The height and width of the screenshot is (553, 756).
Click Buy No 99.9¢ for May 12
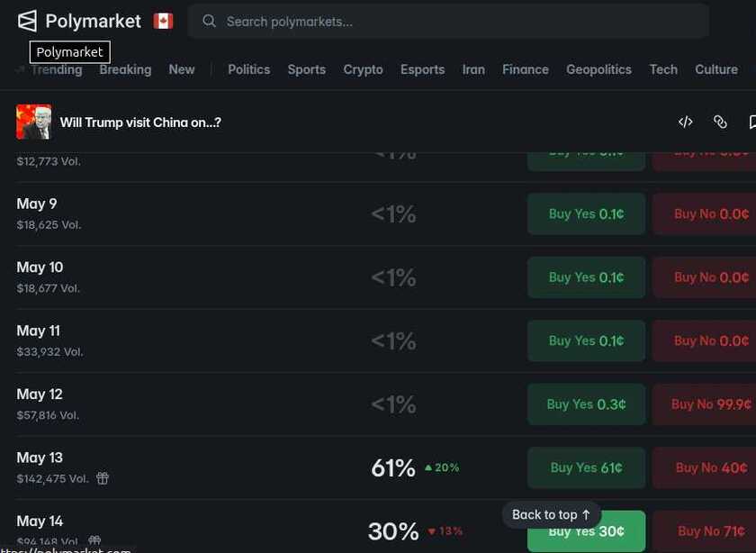(706, 404)
